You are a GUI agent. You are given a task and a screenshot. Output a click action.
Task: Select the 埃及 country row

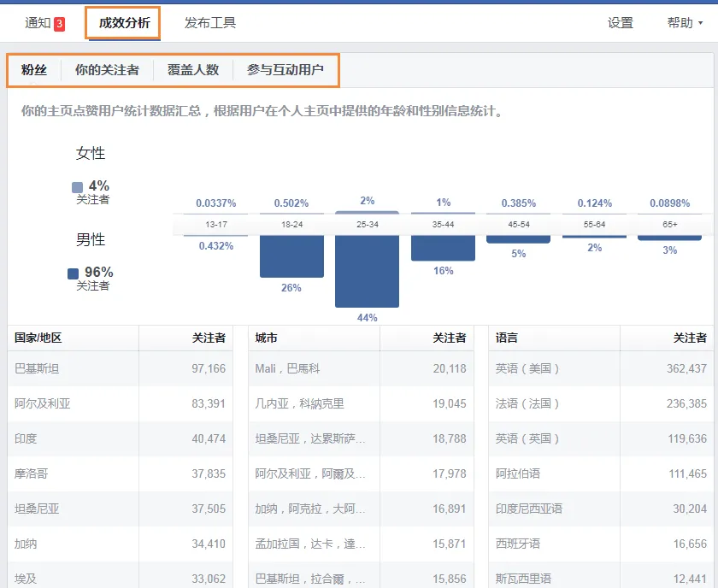click(x=120, y=576)
